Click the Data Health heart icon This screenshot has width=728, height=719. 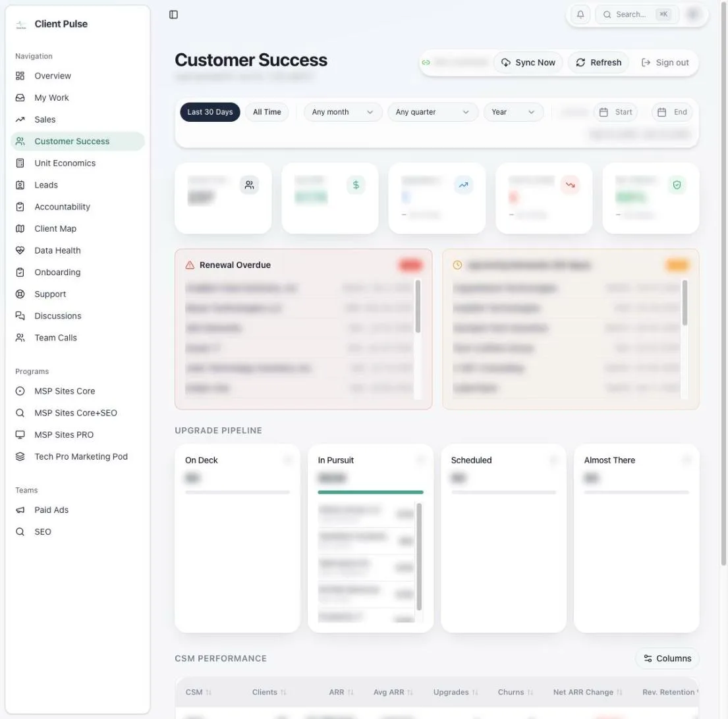point(20,250)
